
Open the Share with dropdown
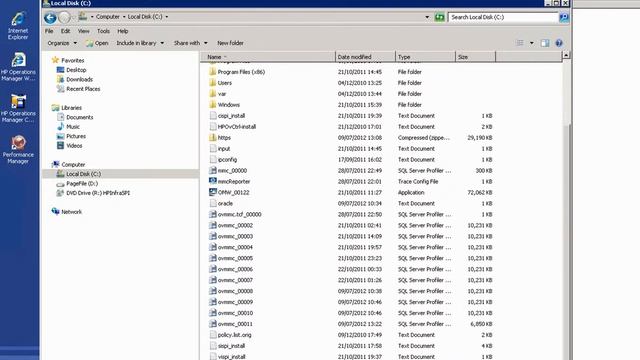191,43
